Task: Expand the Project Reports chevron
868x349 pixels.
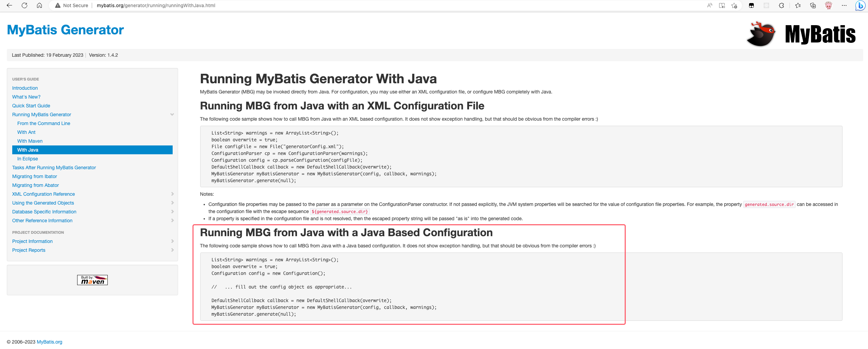Action: (x=172, y=250)
